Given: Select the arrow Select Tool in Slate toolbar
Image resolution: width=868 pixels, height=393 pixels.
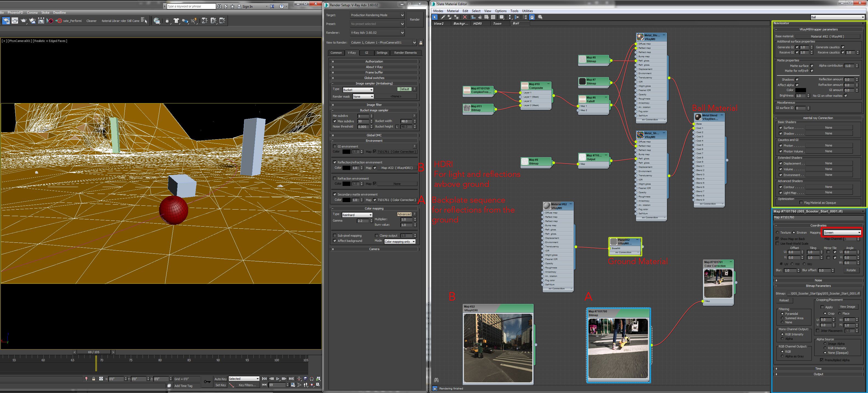Looking at the screenshot, I should (435, 17).
